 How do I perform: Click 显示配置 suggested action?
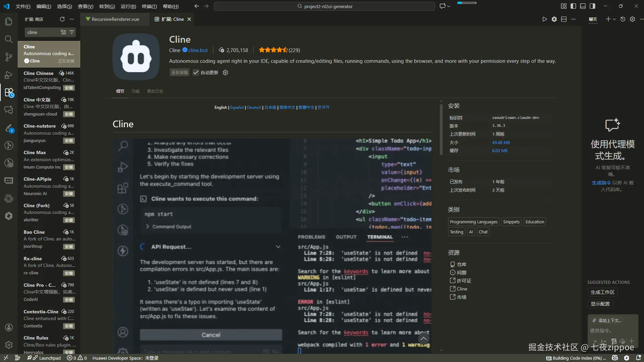pos(600,304)
